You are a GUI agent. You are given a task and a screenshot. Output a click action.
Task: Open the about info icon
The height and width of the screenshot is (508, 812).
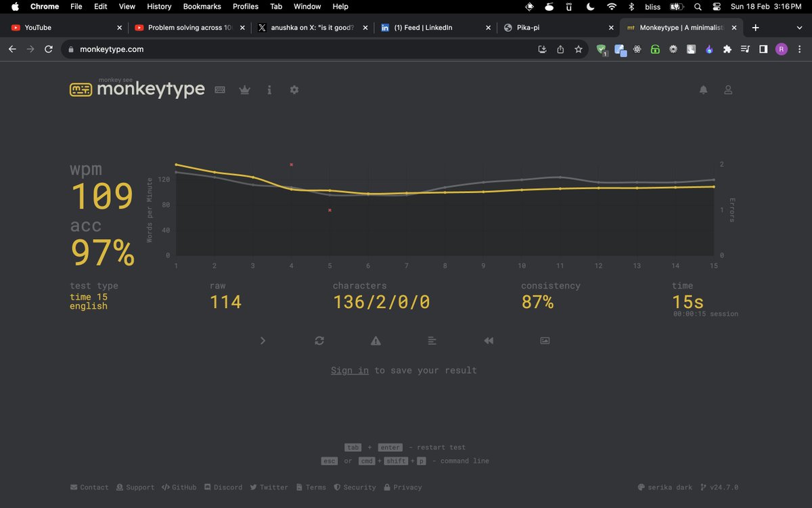click(269, 89)
